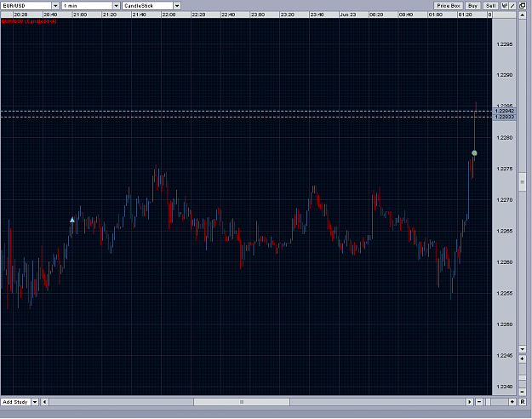532x419 pixels.
Task: Zoom out the price axis minus button
Action: (522, 392)
